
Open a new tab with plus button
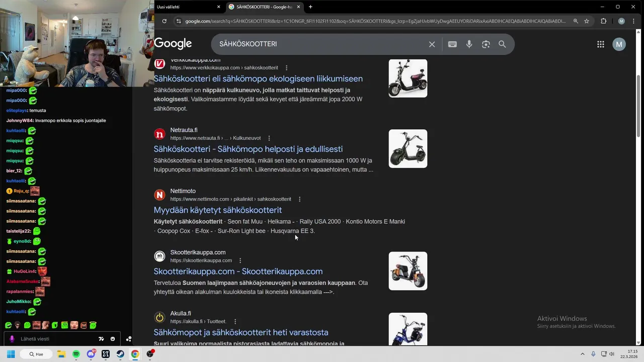310,7
